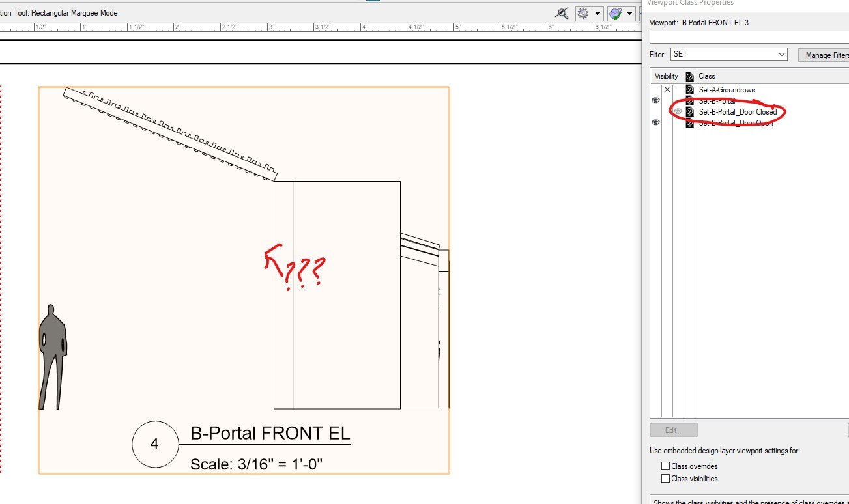This screenshot has width=849, height=504.
Task: Click the render settings gear icon
Action: tap(582, 13)
